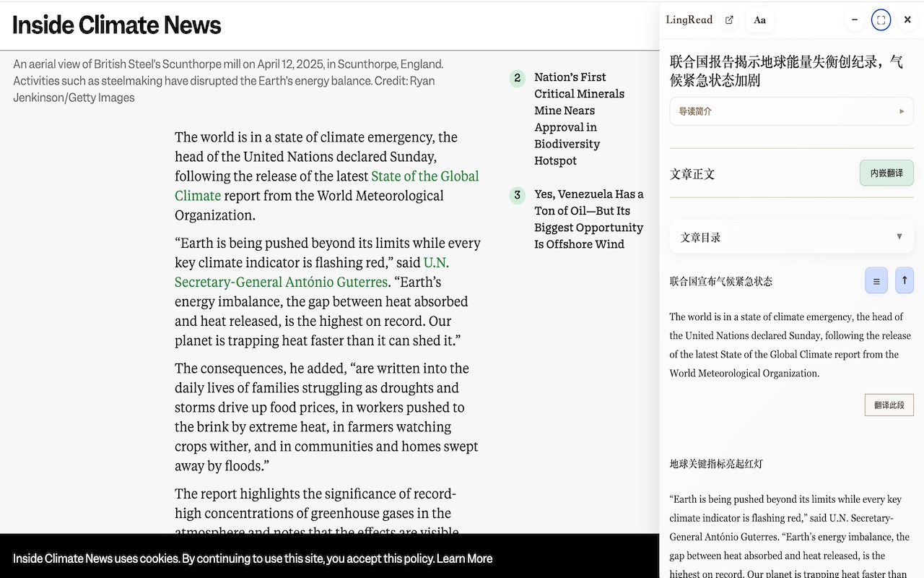Click the number 3 trending badge
Viewport: 924px width, 578px height.
pos(518,195)
